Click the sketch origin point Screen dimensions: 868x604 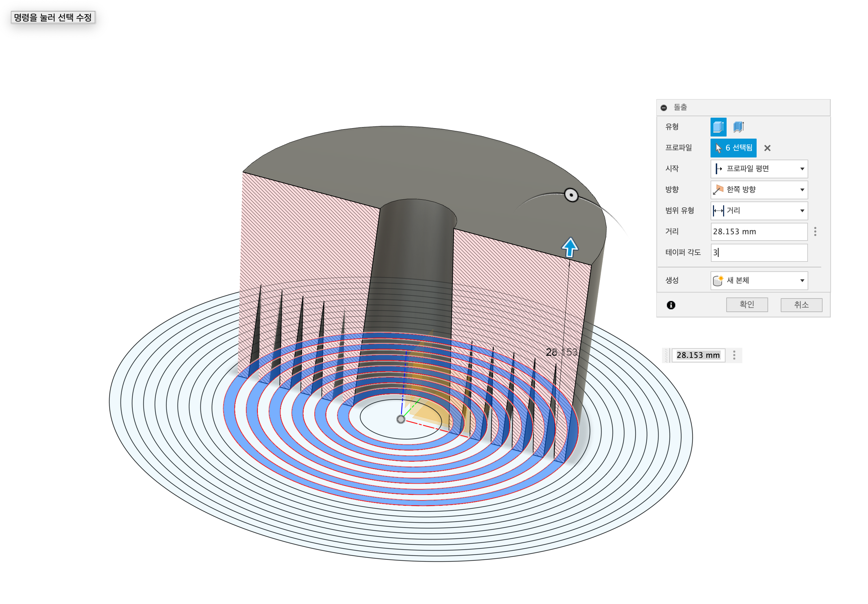click(x=401, y=419)
